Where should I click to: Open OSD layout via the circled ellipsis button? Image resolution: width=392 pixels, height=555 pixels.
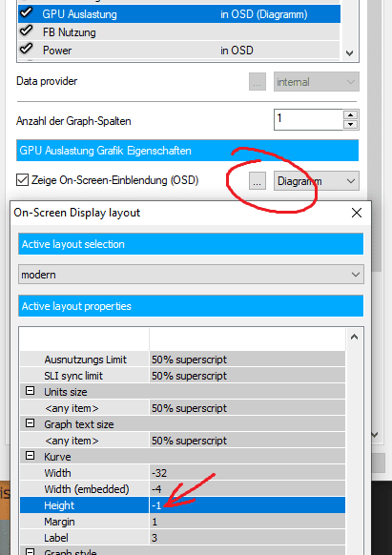(258, 181)
